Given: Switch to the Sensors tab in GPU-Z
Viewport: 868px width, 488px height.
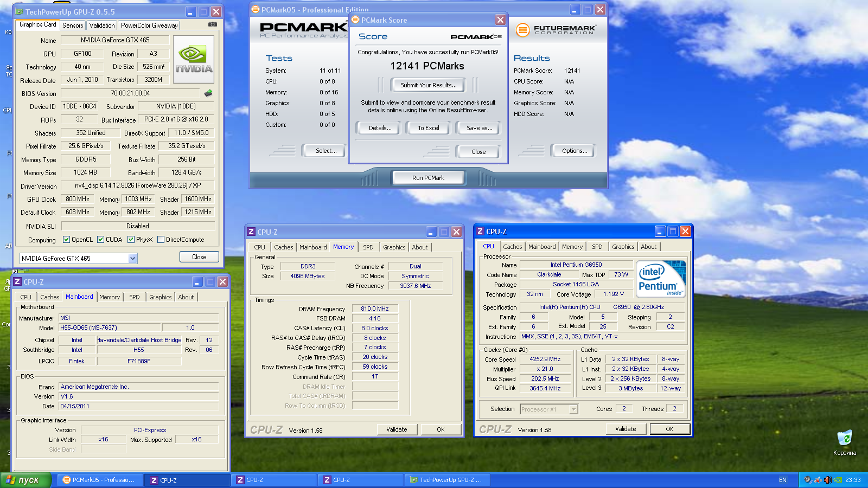Looking at the screenshot, I should tap(73, 25).
